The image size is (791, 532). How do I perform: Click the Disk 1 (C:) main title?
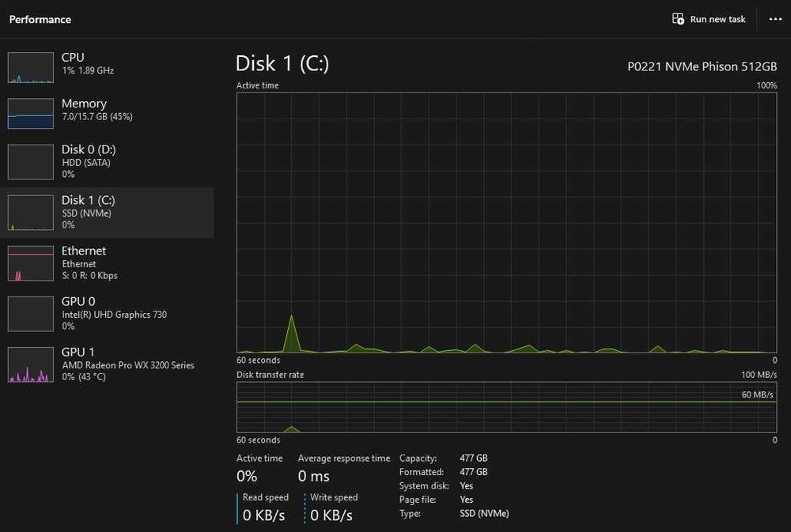282,63
